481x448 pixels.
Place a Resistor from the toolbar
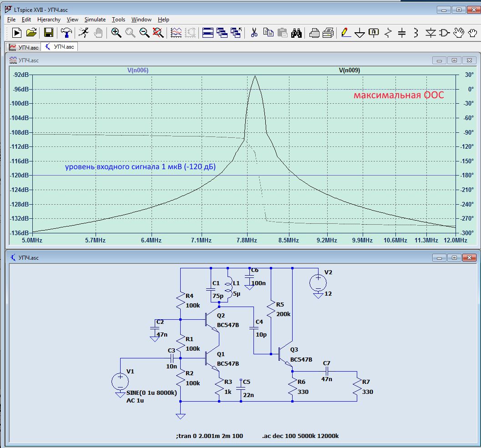click(x=388, y=32)
